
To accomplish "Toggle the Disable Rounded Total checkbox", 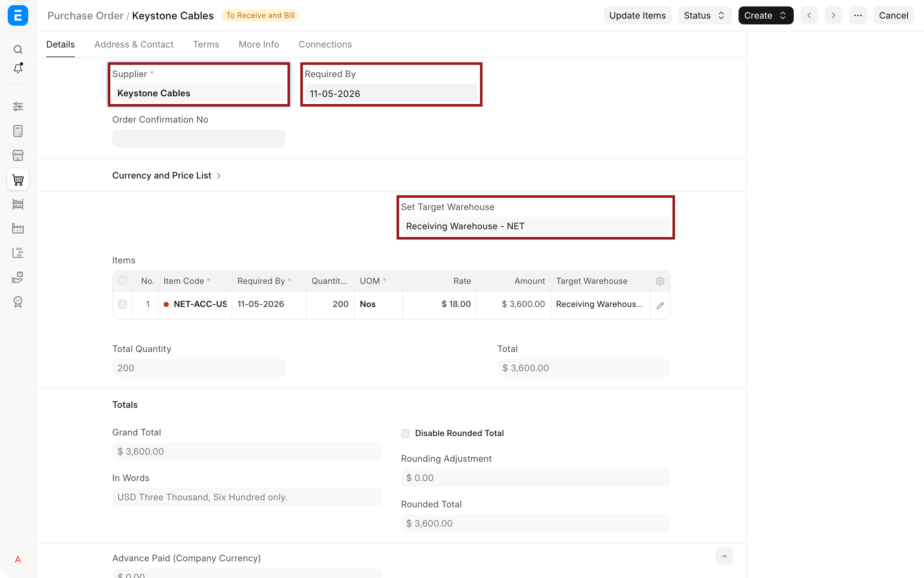I will 406,433.
